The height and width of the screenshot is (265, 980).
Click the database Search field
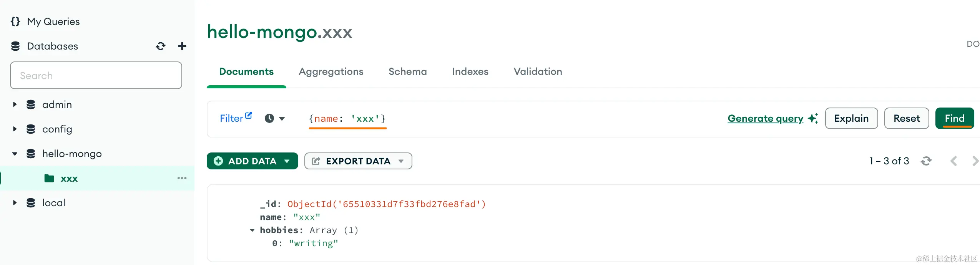click(96, 76)
